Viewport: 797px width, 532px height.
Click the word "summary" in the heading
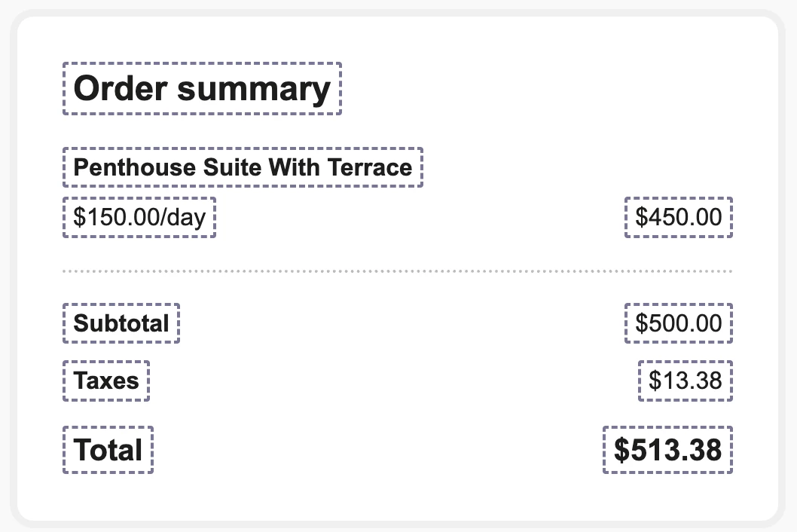point(254,90)
